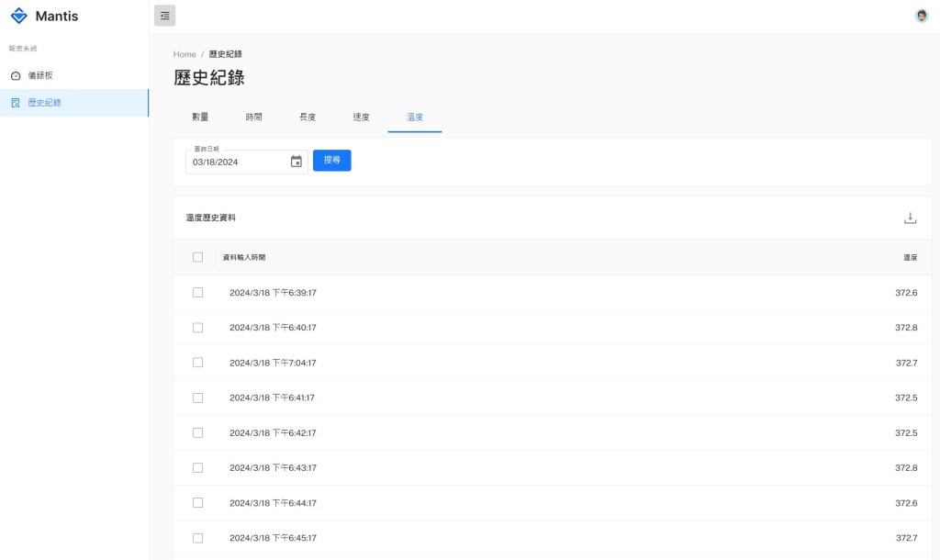Switch to the 長度 tab

(308, 118)
